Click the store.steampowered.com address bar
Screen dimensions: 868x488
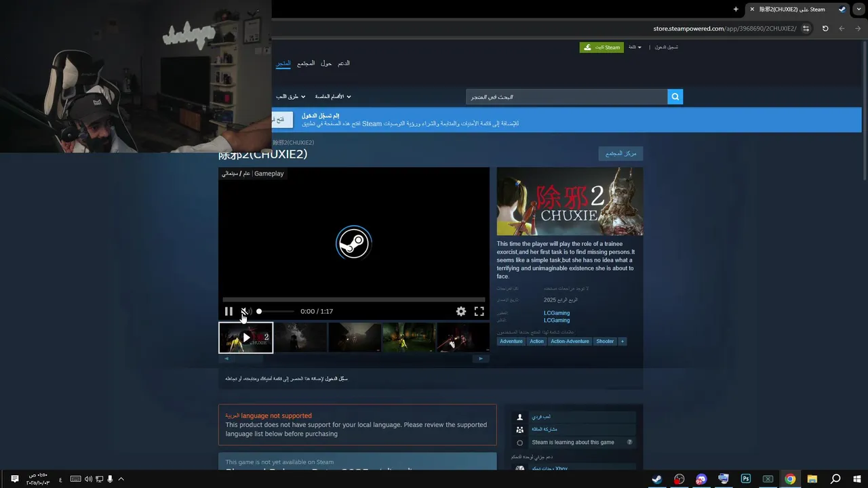pyautogui.click(x=725, y=28)
